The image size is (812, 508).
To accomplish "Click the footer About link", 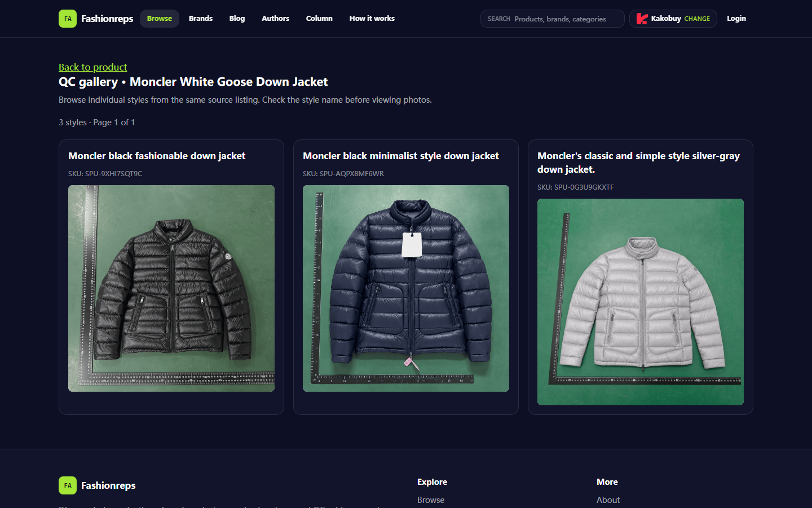I will (x=608, y=500).
